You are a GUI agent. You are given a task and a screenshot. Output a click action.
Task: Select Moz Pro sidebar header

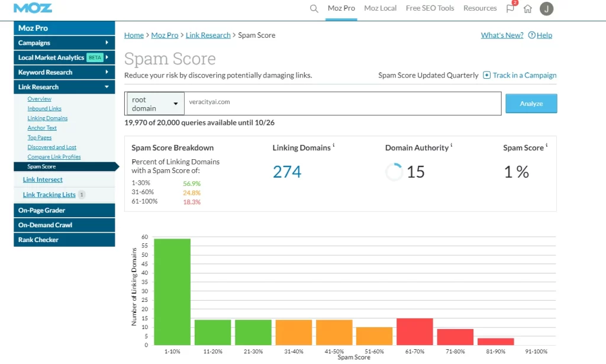(x=64, y=28)
